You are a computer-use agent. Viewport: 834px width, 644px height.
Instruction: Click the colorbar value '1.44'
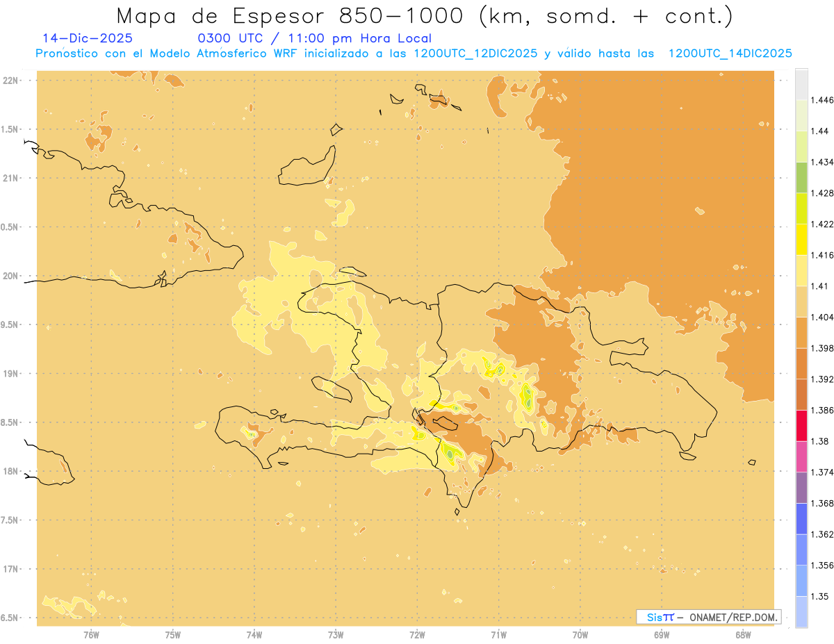pos(821,131)
